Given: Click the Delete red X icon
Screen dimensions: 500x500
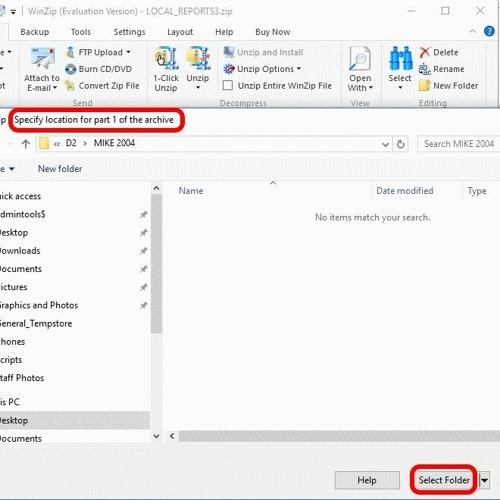Looking at the screenshot, I should (425, 52).
